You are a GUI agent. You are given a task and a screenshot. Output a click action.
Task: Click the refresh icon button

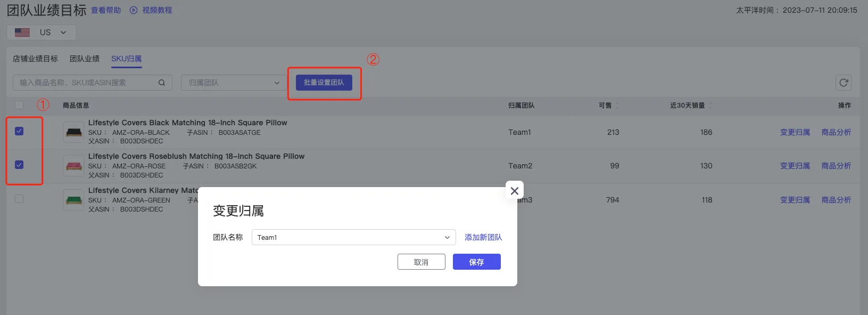pyautogui.click(x=844, y=83)
